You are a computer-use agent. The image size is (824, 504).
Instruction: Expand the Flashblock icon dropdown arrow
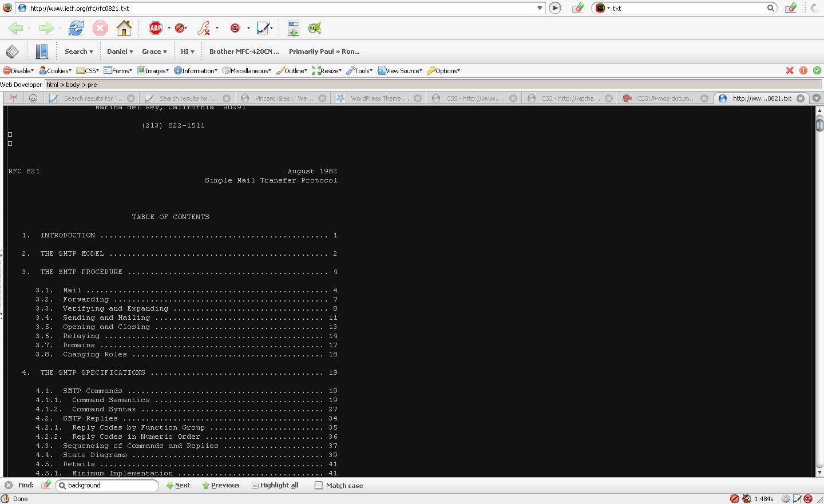pyautogui.click(x=217, y=28)
